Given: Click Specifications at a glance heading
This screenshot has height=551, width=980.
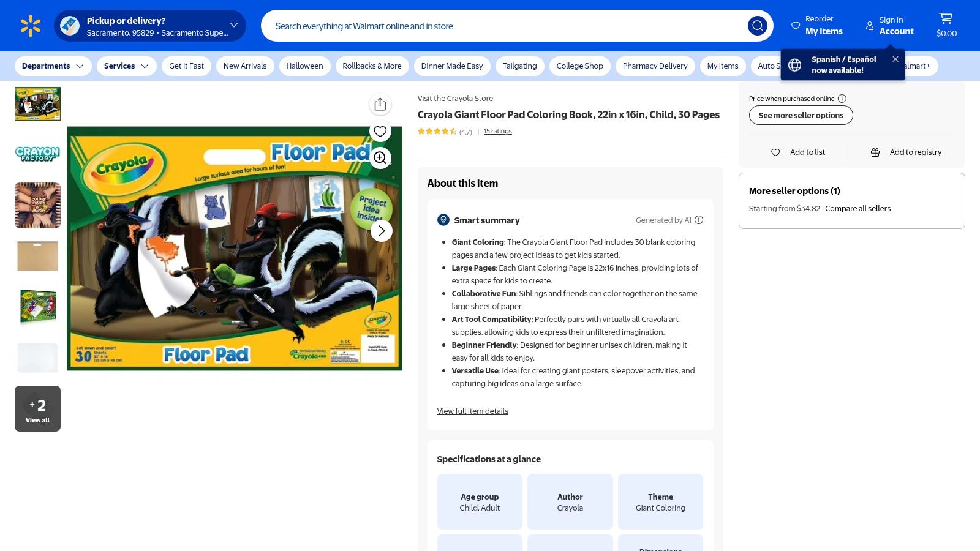Looking at the screenshot, I should pos(489,459).
